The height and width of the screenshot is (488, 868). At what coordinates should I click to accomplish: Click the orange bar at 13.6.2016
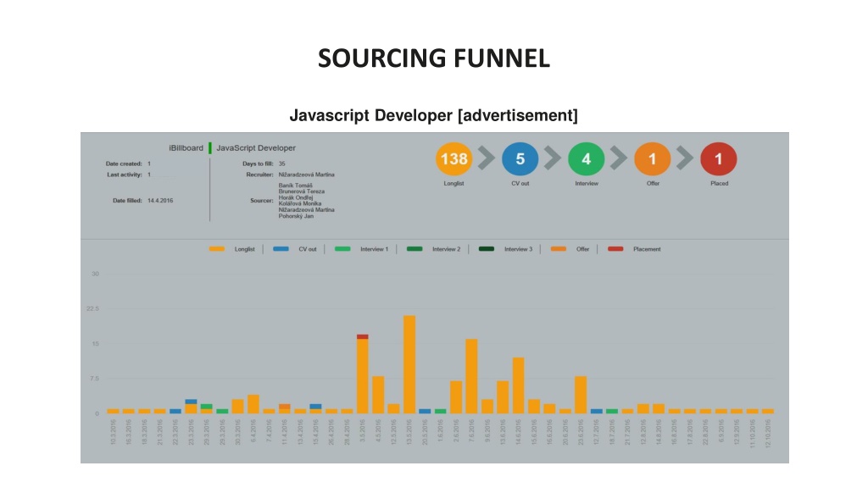pyautogui.click(x=503, y=397)
